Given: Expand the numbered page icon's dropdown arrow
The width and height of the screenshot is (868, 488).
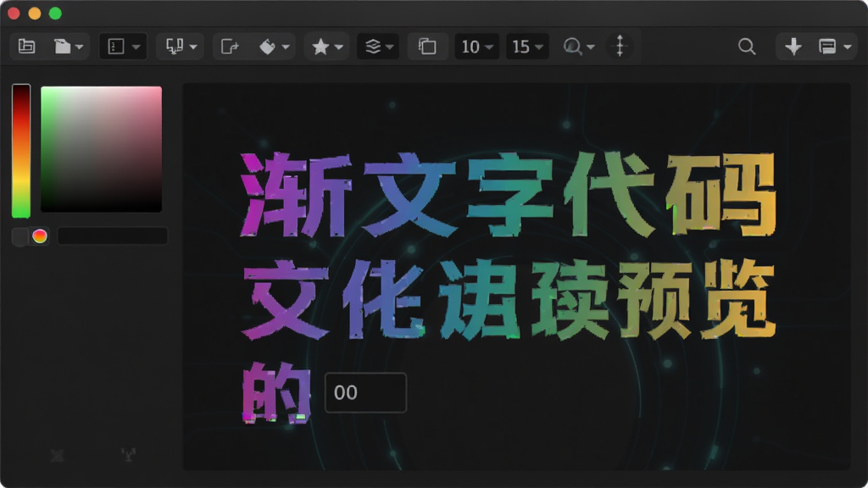Looking at the screenshot, I should coord(136,47).
